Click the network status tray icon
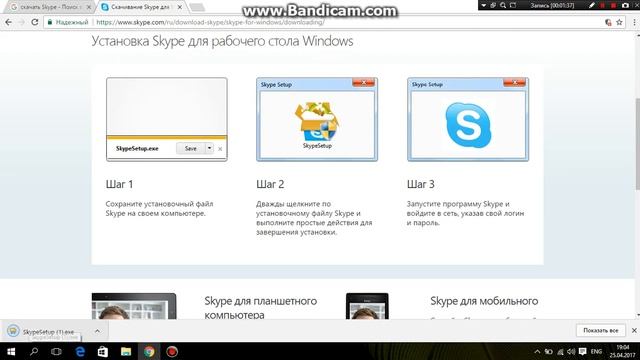Image resolution: width=640 pixels, height=360 pixels. 560,351
